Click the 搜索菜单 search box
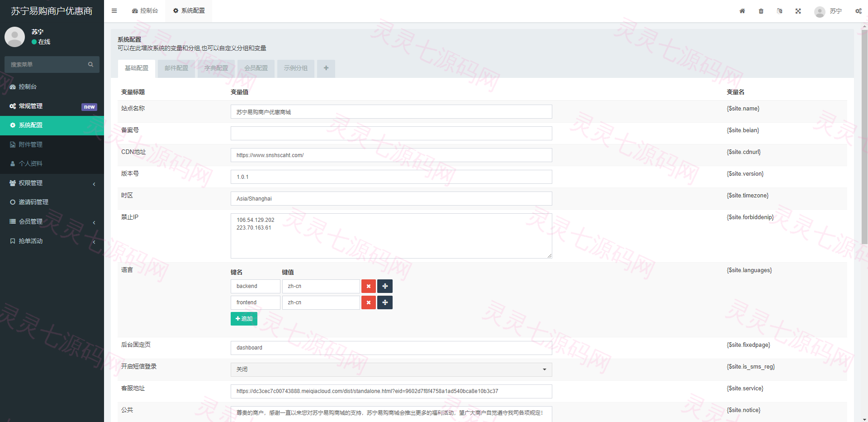This screenshot has height=422, width=868. 52,65
